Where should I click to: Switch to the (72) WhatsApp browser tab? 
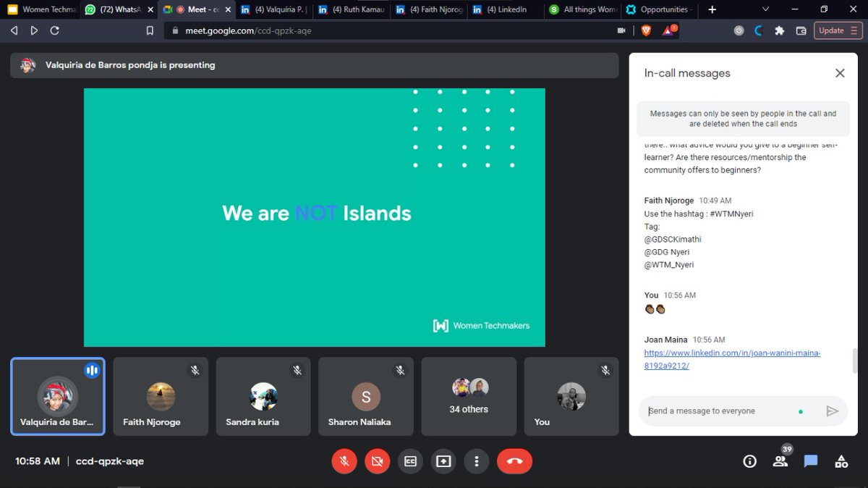pyautogui.click(x=118, y=9)
